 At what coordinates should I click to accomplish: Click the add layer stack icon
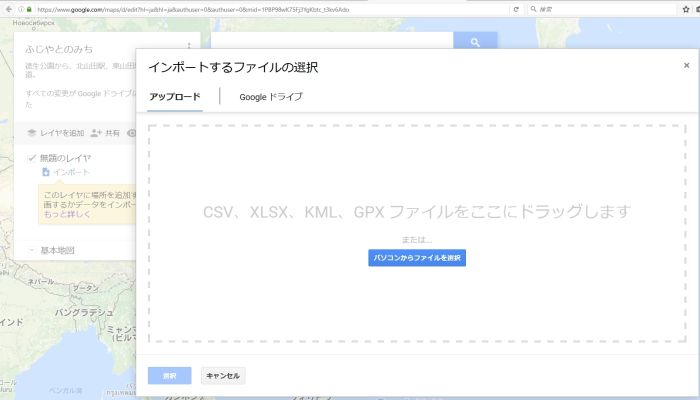[32, 133]
